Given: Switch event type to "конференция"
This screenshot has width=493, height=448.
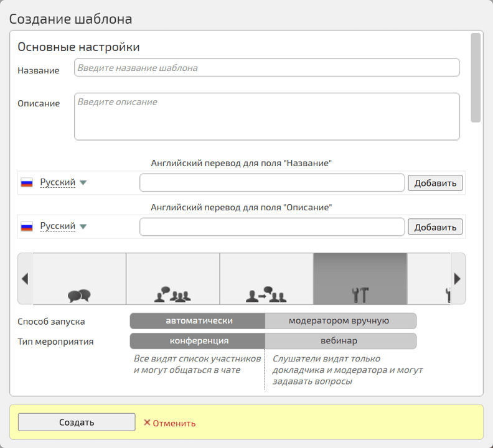Looking at the screenshot, I should (x=198, y=341).
